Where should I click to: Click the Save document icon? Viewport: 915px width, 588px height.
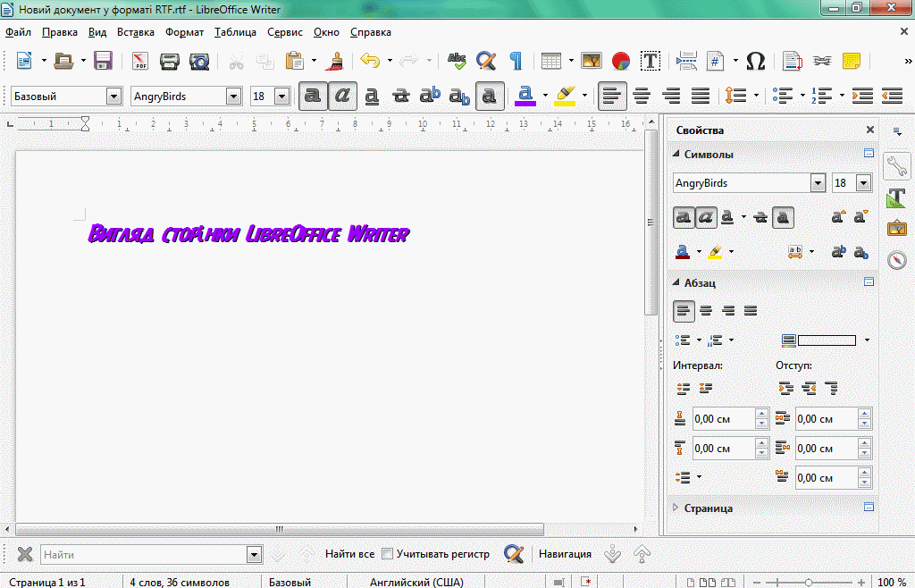pos(103,61)
